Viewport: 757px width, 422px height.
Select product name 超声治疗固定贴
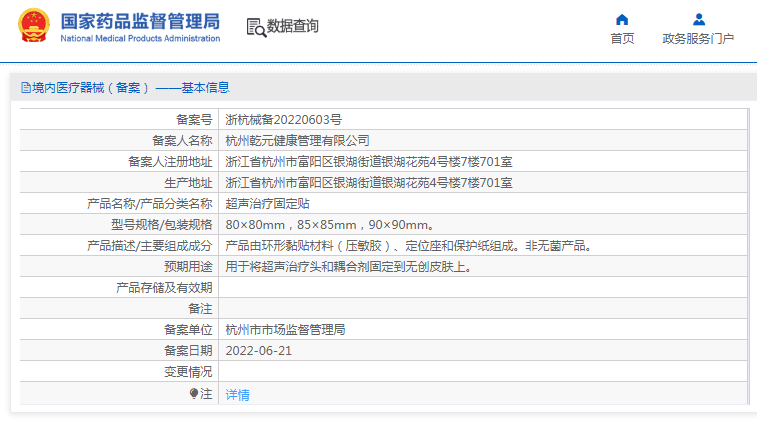coord(267,204)
